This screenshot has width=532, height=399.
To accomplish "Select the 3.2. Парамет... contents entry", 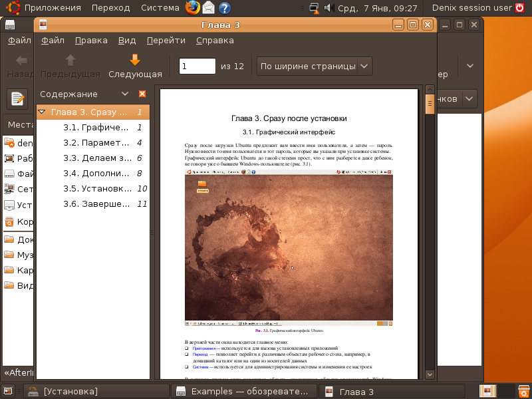I will coord(93,142).
